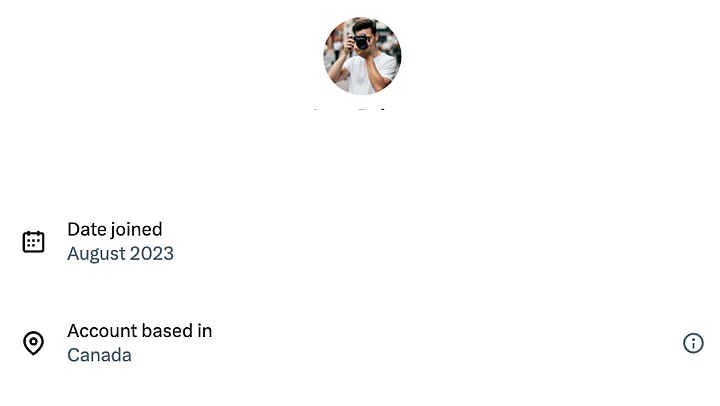Screen dimensions: 720x406
Task: Click the circular profile avatar photo
Action: [x=362, y=55]
